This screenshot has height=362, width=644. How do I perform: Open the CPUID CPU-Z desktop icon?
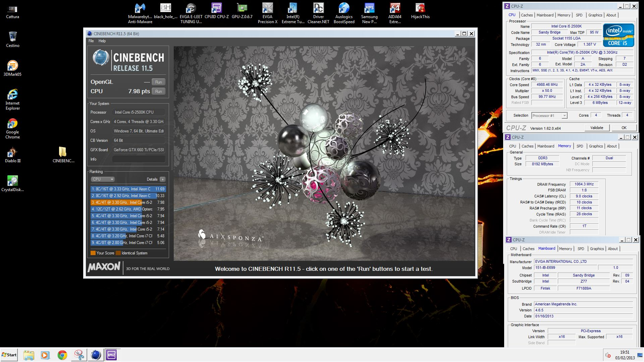pyautogui.click(x=217, y=11)
